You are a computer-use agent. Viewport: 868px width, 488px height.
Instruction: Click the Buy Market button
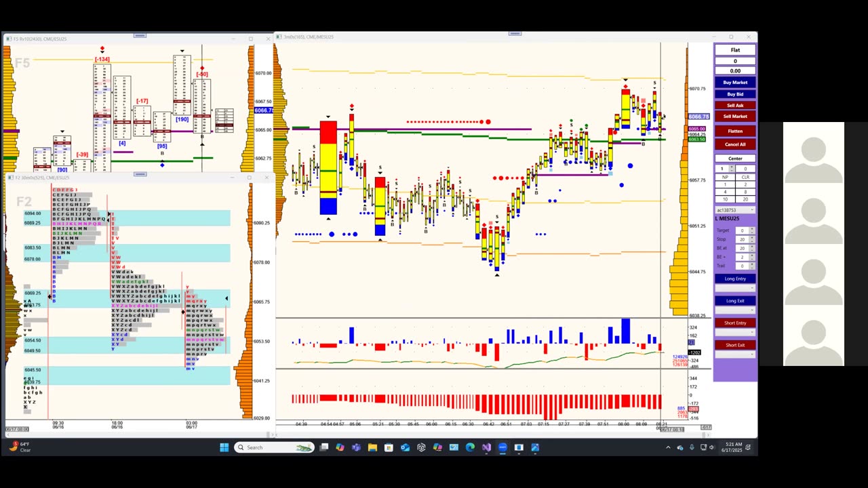pyautogui.click(x=735, y=82)
